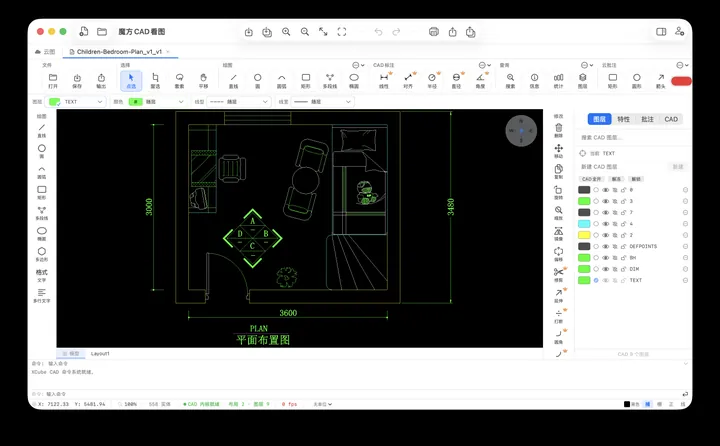Image resolution: width=720 pixels, height=446 pixels.
Task: Open the linetype dropdown in properties bar
Action: (x=238, y=102)
